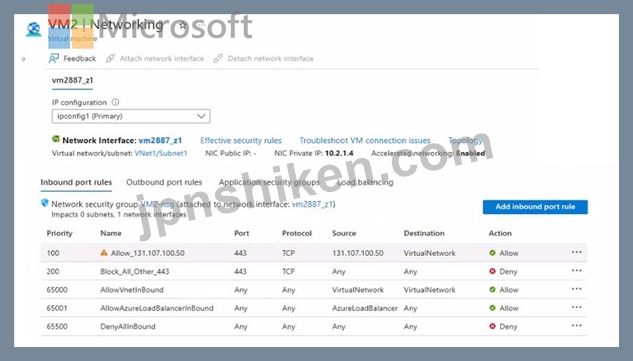Open the Topology link
The height and width of the screenshot is (361, 633).
[465, 141]
